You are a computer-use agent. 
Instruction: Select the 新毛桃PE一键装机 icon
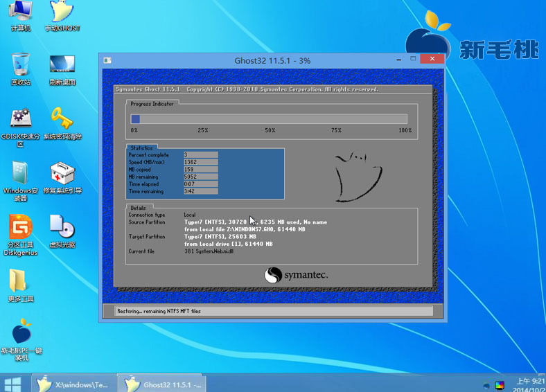[x=21, y=339]
